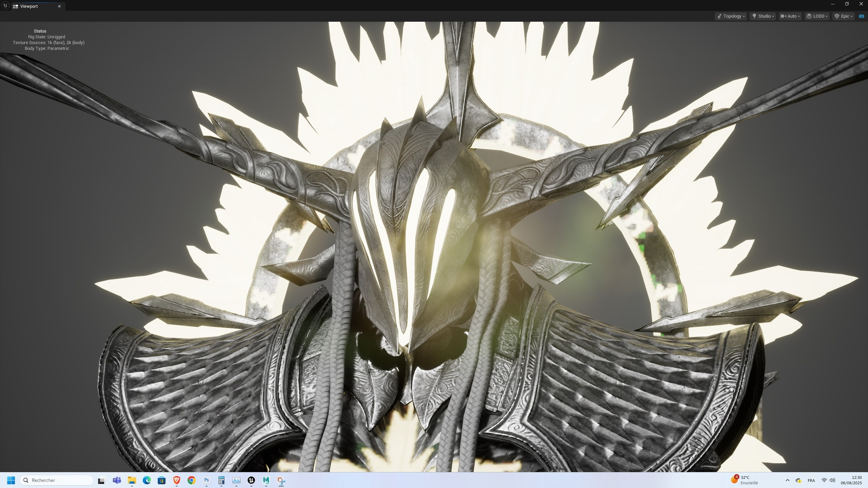The image size is (868, 488).
Task: Open Microsoft Teams from the taskbar
Action: 117,480
